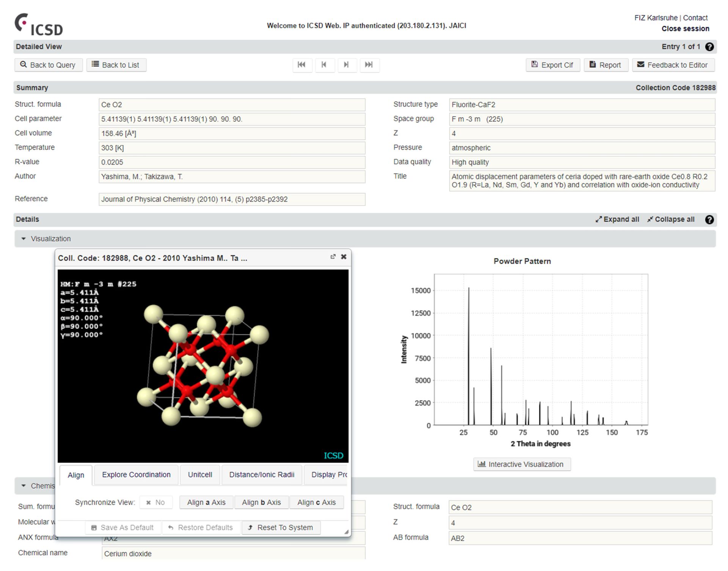The width and height of the screenshot is (728, 571).
Task: Click Author field Yashima, M.; Takizawa, T.
Action: [232, 177]
